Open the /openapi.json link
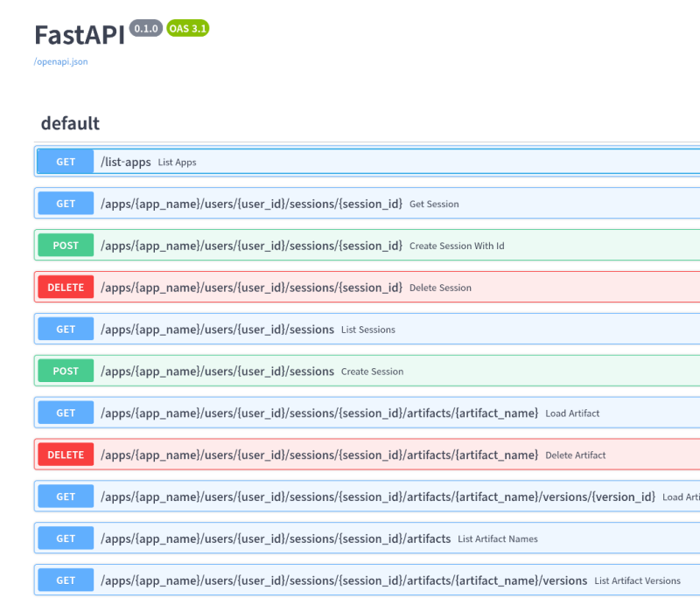This screenshot has width=700, height=598. [61, 62]
